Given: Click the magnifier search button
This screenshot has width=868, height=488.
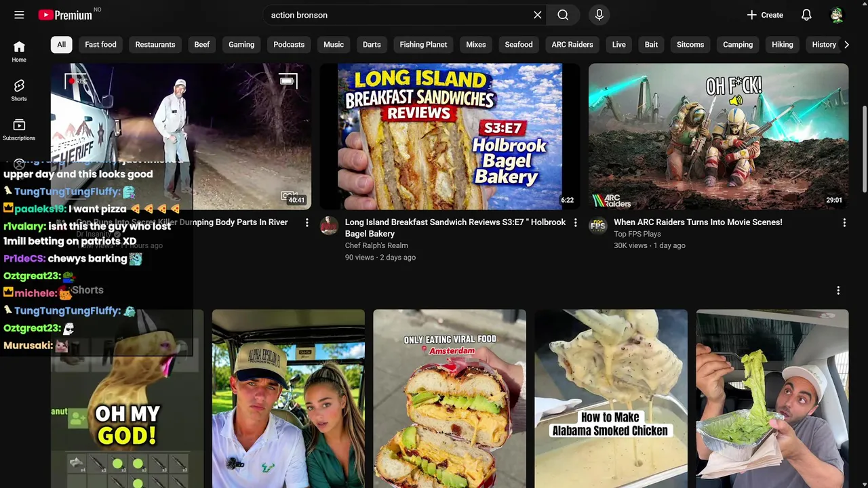Looking at the screenshot, I should 563,15.
